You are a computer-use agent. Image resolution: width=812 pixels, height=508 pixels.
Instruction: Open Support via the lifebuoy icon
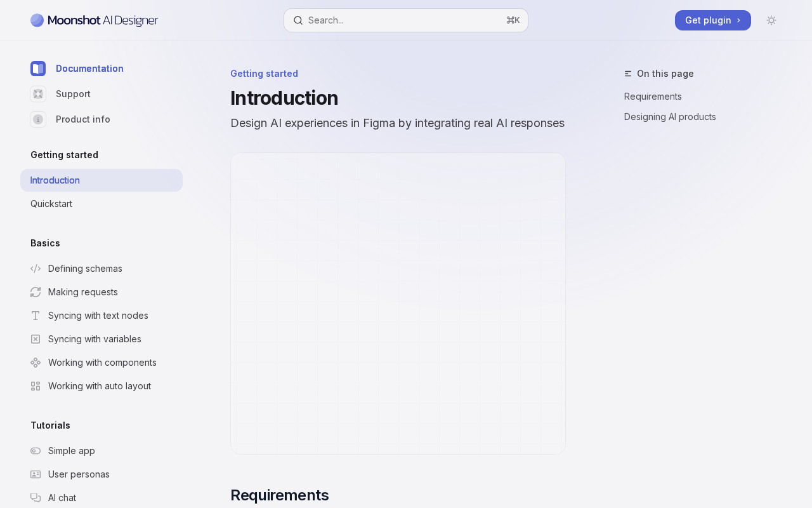tap(38, 94)
